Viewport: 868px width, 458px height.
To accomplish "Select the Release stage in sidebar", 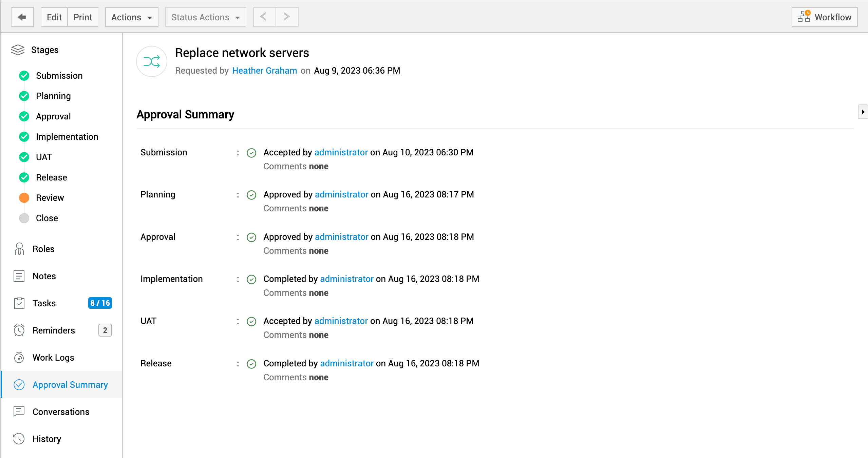I will 51,177.
